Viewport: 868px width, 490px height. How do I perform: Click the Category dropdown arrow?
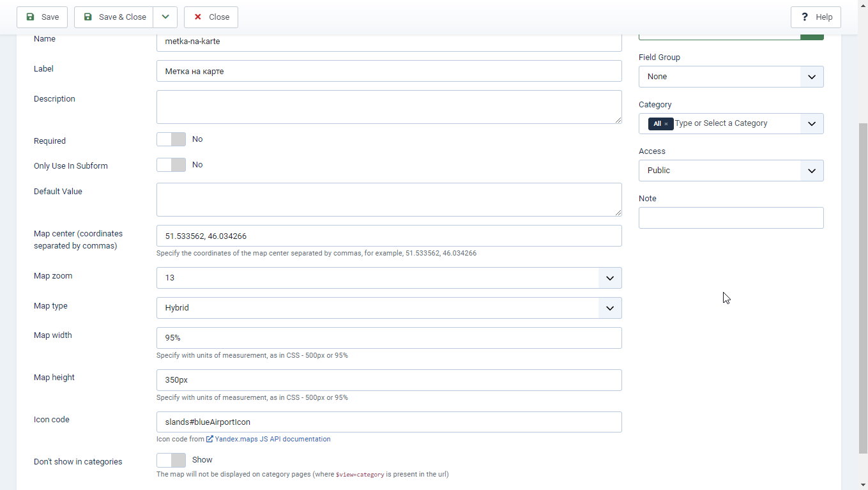[811, 124]
